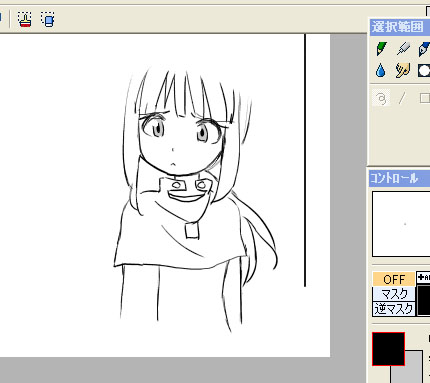This screenshot has width=430, height=383.
Task: Click the erase-selection eraser toolbar icon
Action: pyautogui.click(x=48, y=19)
